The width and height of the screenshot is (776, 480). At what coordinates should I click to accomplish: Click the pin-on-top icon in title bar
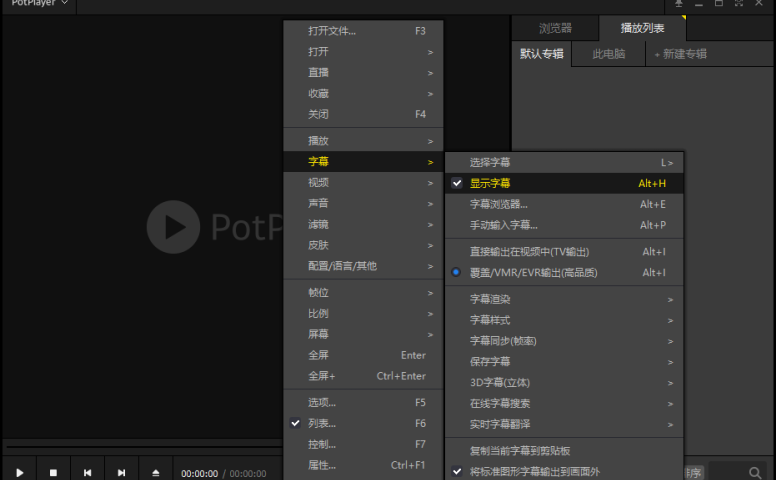click(x=679, y=3)
